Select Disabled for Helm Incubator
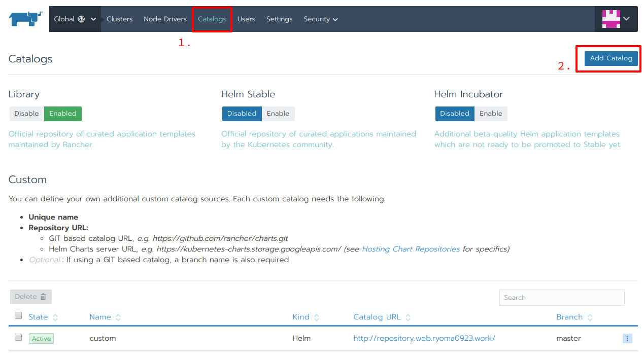This screenshot has height=358, width=644. 455,114
